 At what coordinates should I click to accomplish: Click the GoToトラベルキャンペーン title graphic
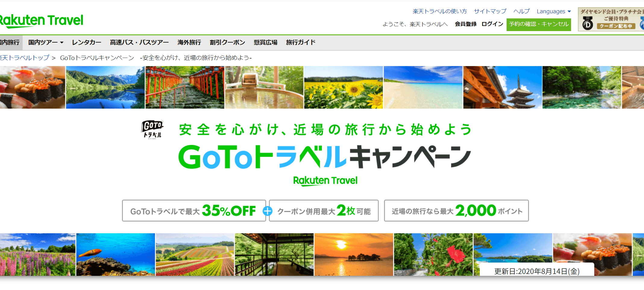[x=325, y=156]
